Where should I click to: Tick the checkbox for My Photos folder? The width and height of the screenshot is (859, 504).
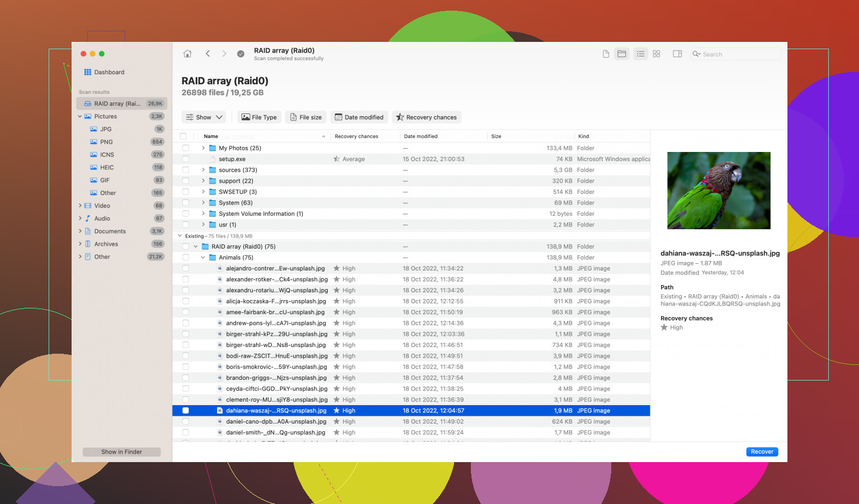(185, 148)
